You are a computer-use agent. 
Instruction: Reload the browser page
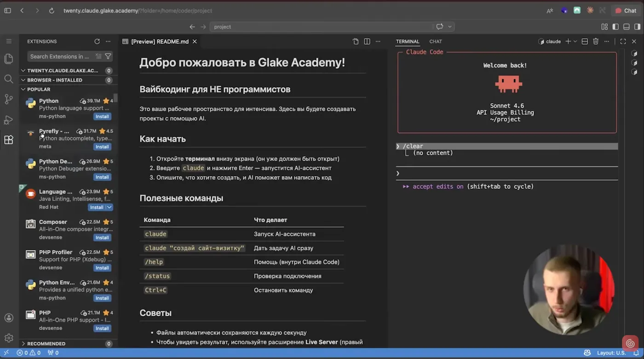[x=52, y=11]
